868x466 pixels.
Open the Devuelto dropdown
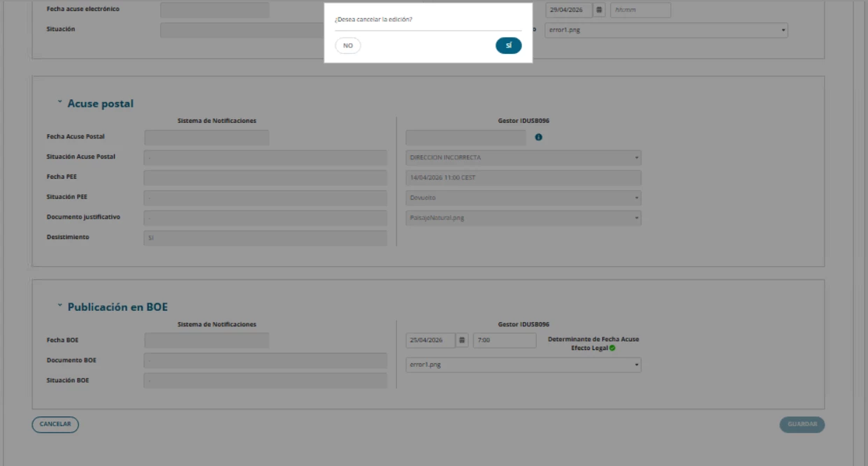(523, 198)
